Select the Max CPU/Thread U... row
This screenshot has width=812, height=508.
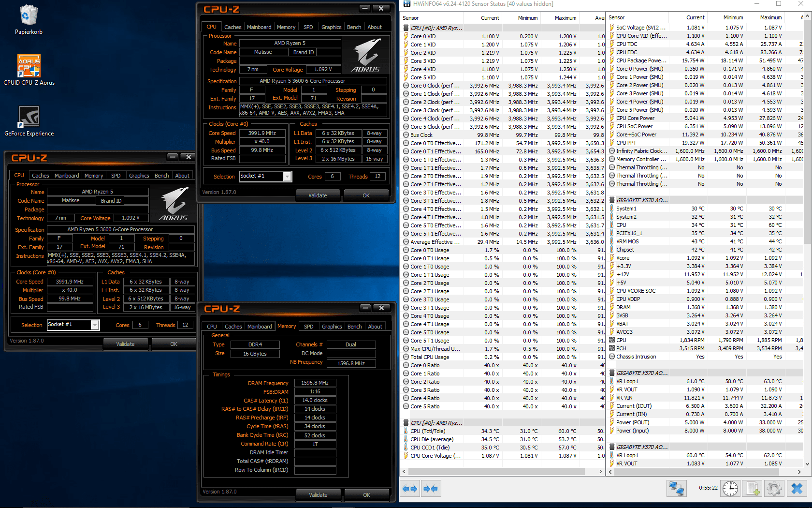point(503,349)
